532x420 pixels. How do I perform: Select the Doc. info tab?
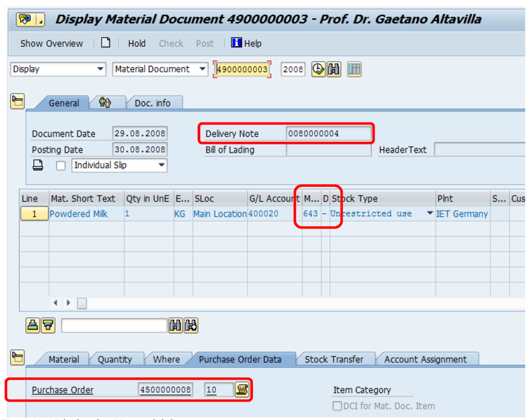(x=154, y=103)
